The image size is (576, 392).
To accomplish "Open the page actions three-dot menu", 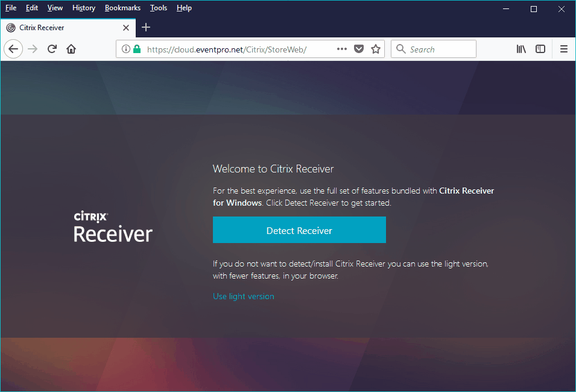I will (x=341, y=49).
